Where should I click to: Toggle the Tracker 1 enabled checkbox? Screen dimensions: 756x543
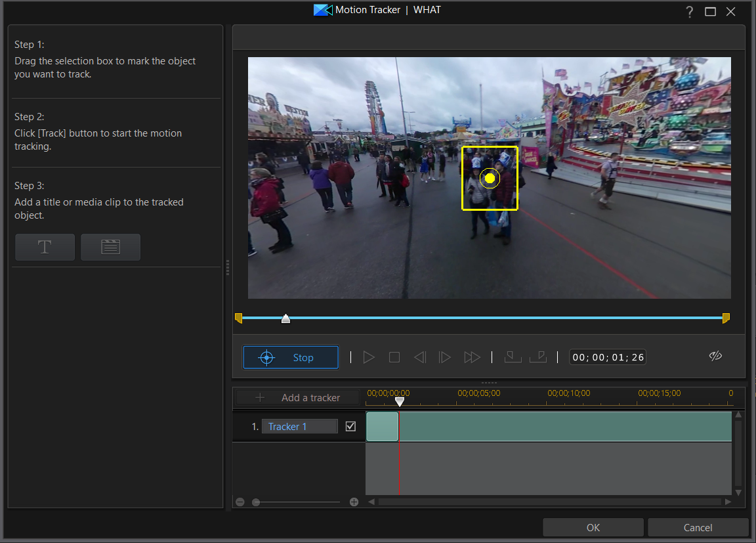(x=350, y=426)
